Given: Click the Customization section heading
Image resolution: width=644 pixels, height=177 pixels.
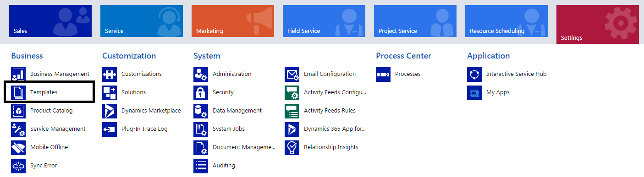Looking at the screenshot, I should 129,56.
